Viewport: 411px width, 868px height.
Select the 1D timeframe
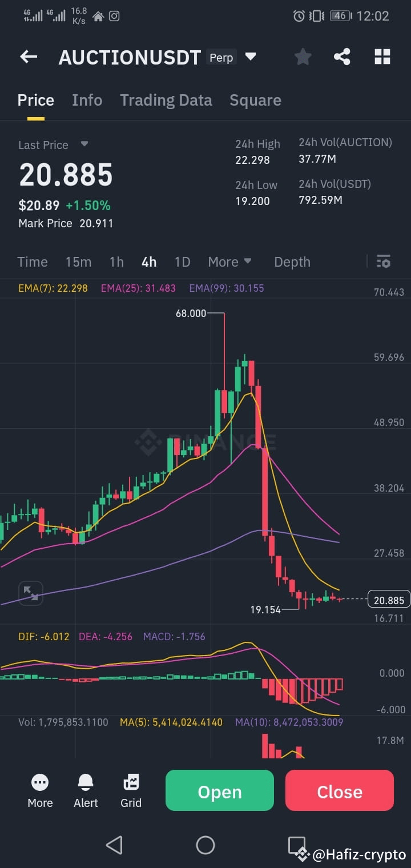tap(182, 262)
